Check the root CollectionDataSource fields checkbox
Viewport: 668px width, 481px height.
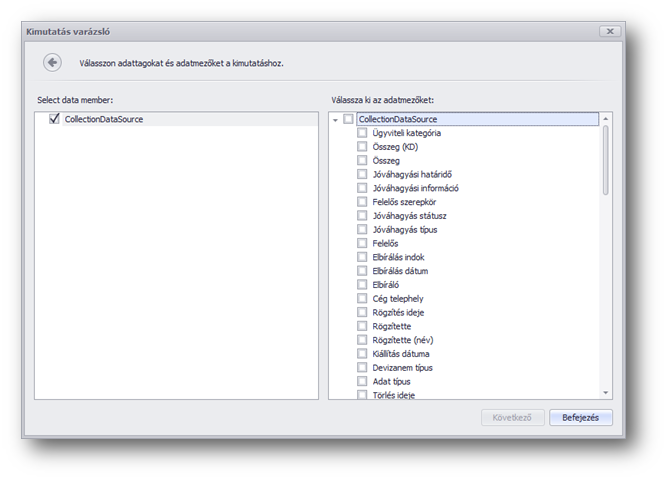pyautogui.click(x=348, y=119)
